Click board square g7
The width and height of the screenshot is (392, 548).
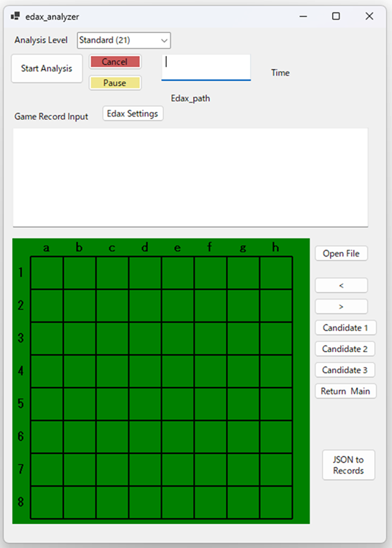[x=243, y=469]
